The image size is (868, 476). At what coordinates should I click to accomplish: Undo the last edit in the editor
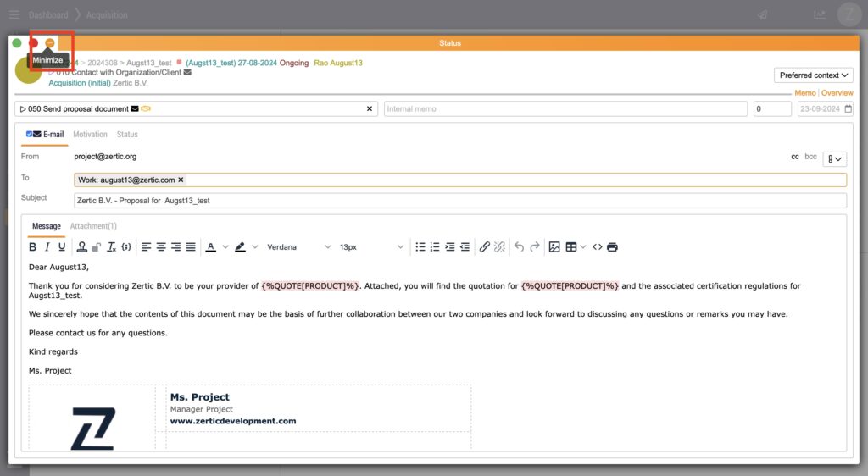point(519,247)
